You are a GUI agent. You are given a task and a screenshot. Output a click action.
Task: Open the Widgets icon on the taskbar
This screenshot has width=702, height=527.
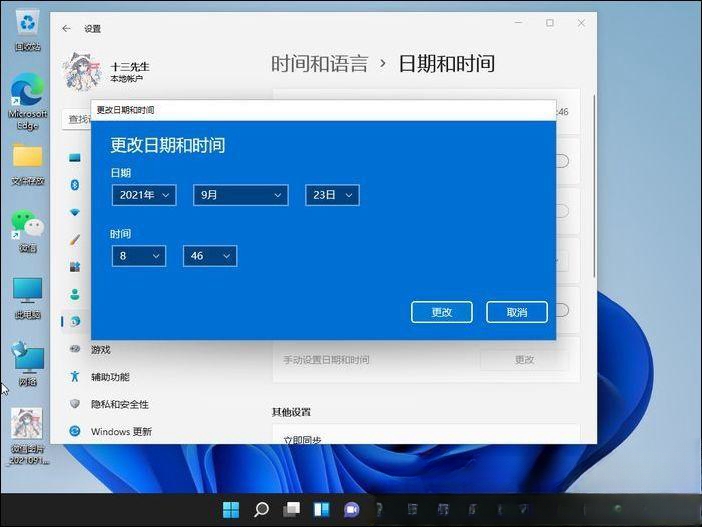click(321, 510)
